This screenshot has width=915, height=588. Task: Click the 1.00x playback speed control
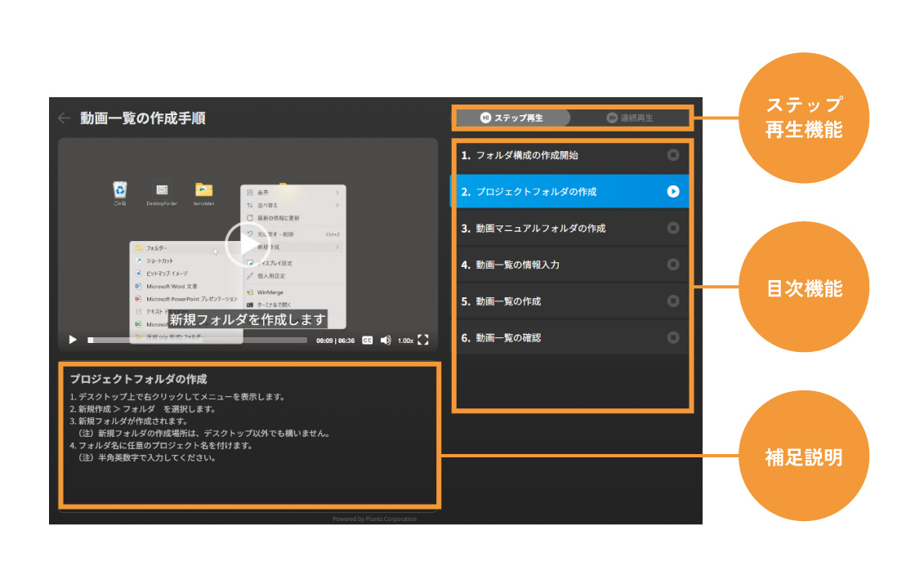405,341
